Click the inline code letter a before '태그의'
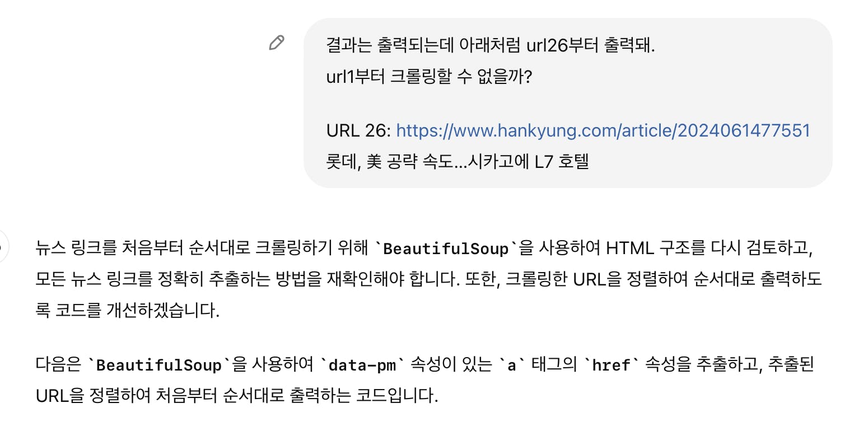This screenshot has width=868, height=431. [510, 366]
